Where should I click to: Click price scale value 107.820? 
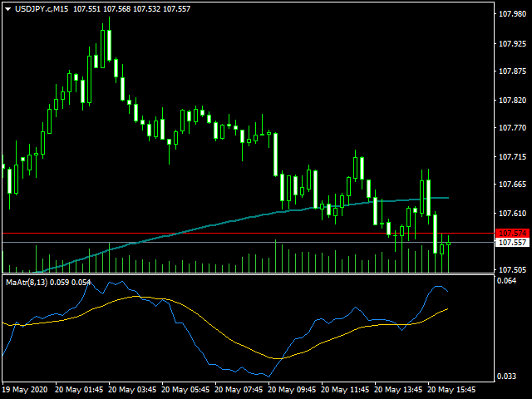coord(512,101)
